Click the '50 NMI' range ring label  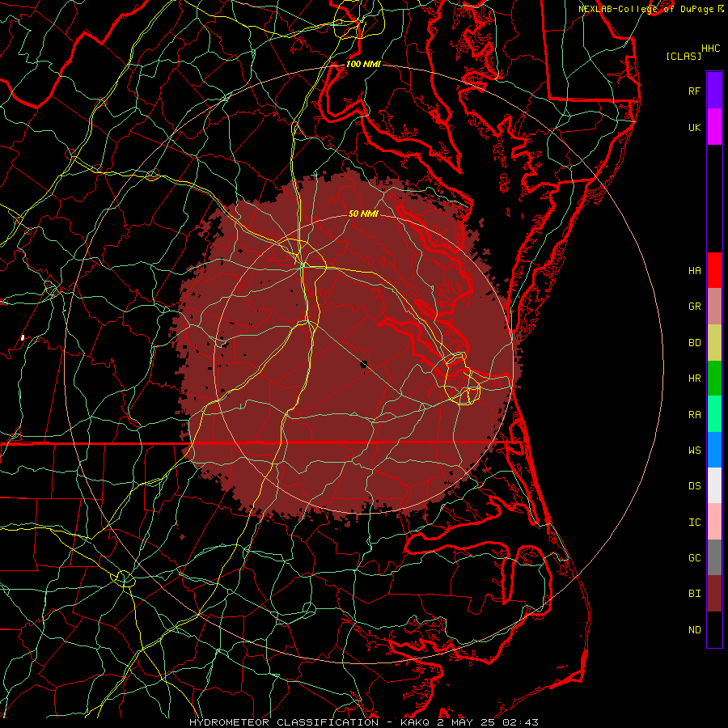click(363, 214)
